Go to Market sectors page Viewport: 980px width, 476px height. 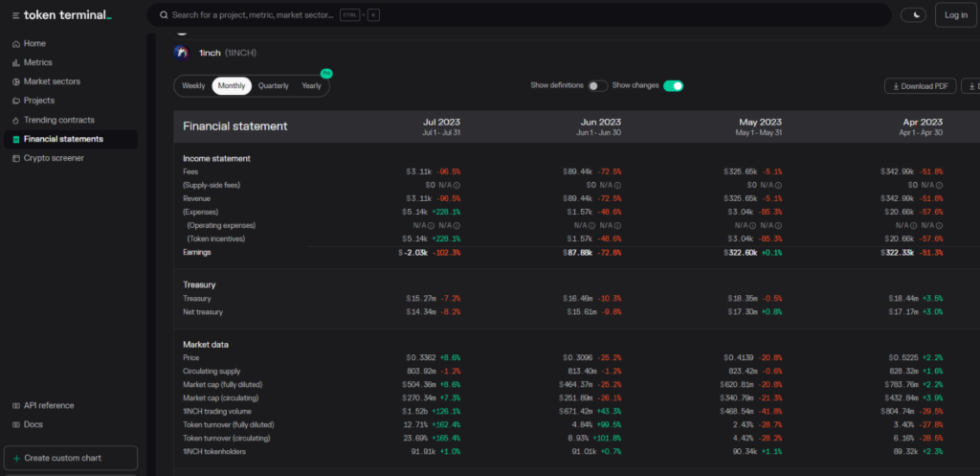[x=52, y=81]
